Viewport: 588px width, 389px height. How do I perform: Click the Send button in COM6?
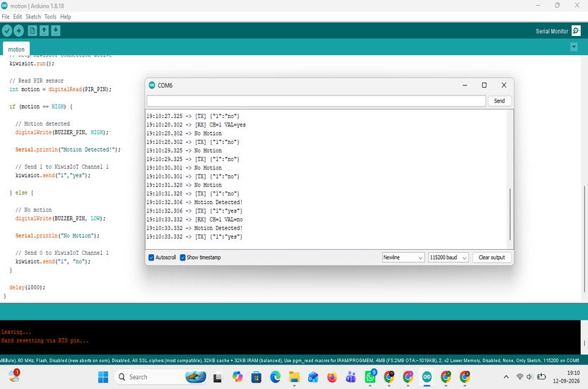499,101
